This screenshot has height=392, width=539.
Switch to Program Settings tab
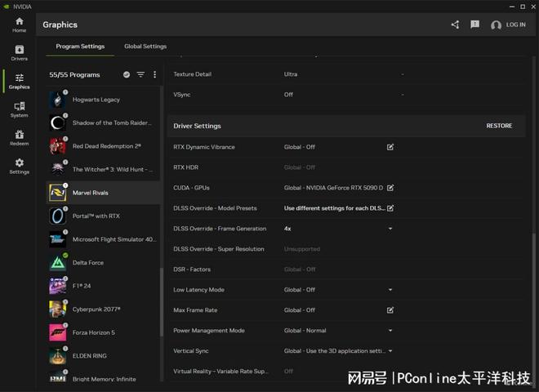coord(80,47)
